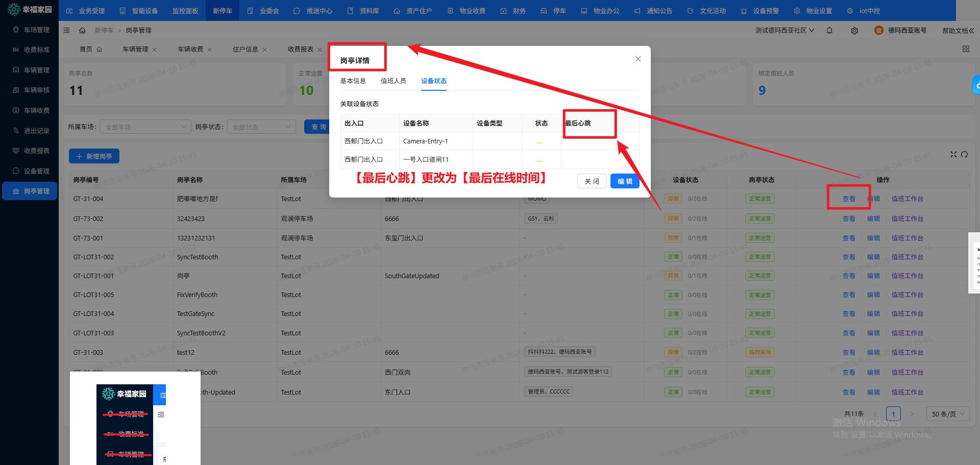The image size is (980, 465).
Task: Toggle fullscreen for the table
Action: click(953, 155)
